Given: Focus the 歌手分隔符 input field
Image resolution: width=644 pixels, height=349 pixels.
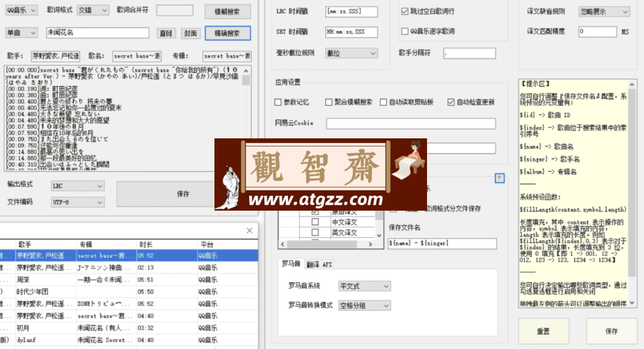Looking at the screenshot, I should coord(469,53).
